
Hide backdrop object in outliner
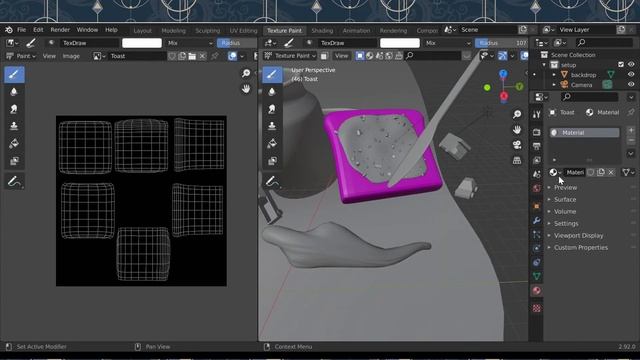pyautogui.click(x=631, y=75)
